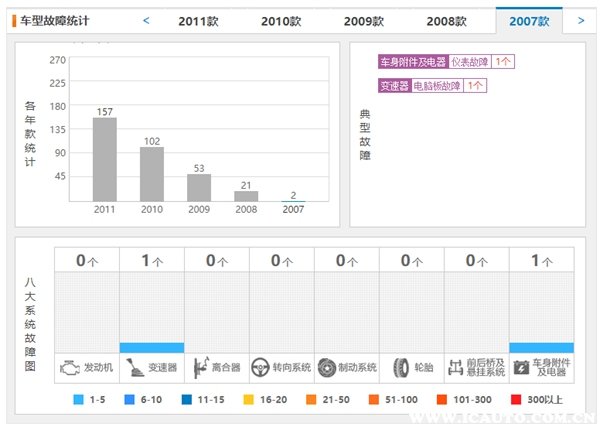Click the brake disc (制动系统) icon
The width and height of the screenshot is (600, 427).
(327, 367)
